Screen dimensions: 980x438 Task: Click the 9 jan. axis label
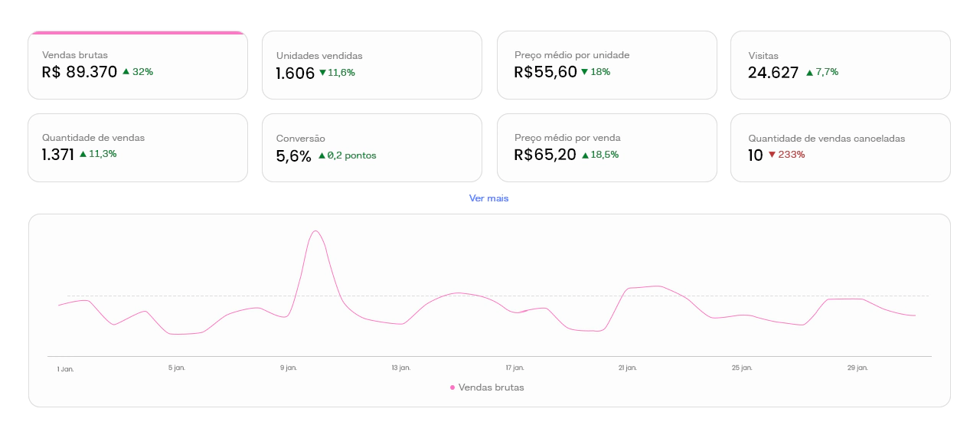pyautogui.click(x=288, y=368)
